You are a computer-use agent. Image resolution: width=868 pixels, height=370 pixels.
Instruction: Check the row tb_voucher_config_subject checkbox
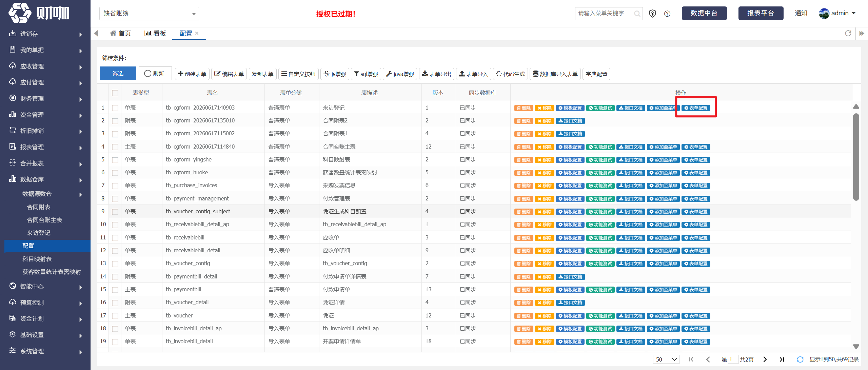115,212
